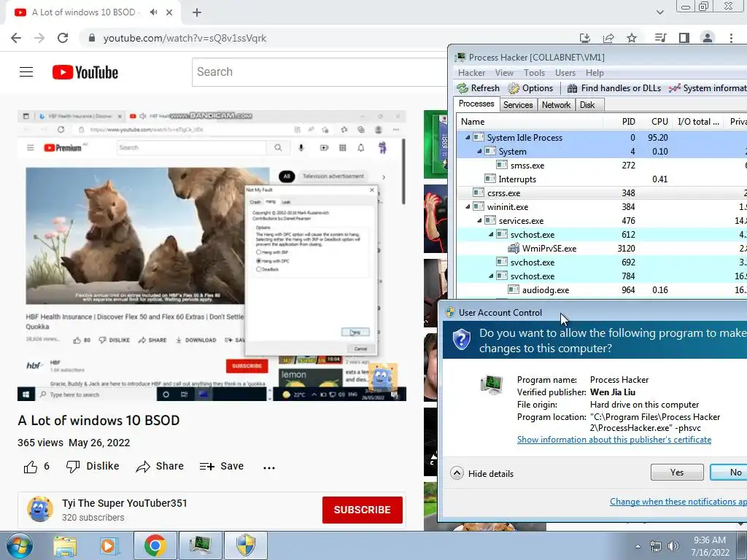Screen dimensions: 747x560
Task: Click the install/download icon in address bar
Action: 585,38
